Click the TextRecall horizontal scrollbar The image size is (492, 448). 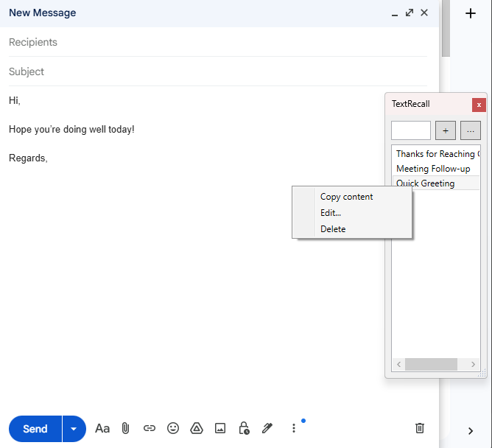(431, 364)
